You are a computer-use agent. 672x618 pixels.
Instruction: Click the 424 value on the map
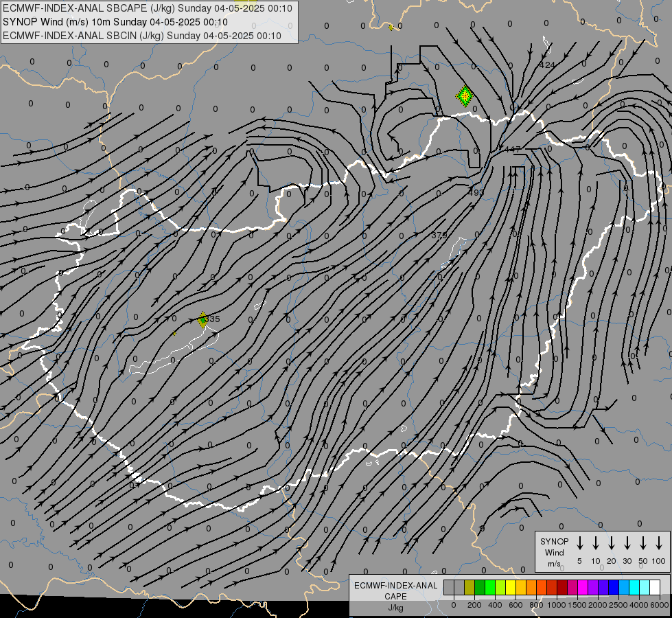click(547, 65)
